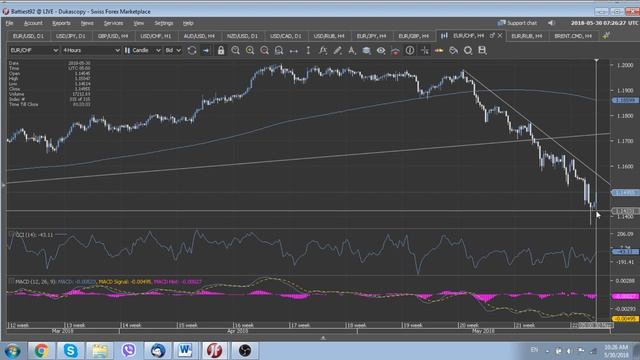
Task: Open the 4 Hours timeframe dropdown
Action: [91, 50]
